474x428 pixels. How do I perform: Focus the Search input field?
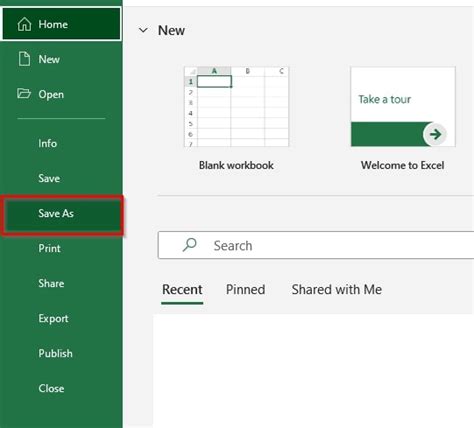316,245
